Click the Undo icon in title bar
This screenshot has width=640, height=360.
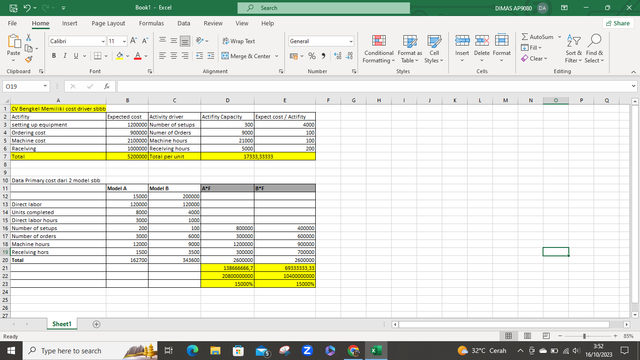click(x=27, y=8)
